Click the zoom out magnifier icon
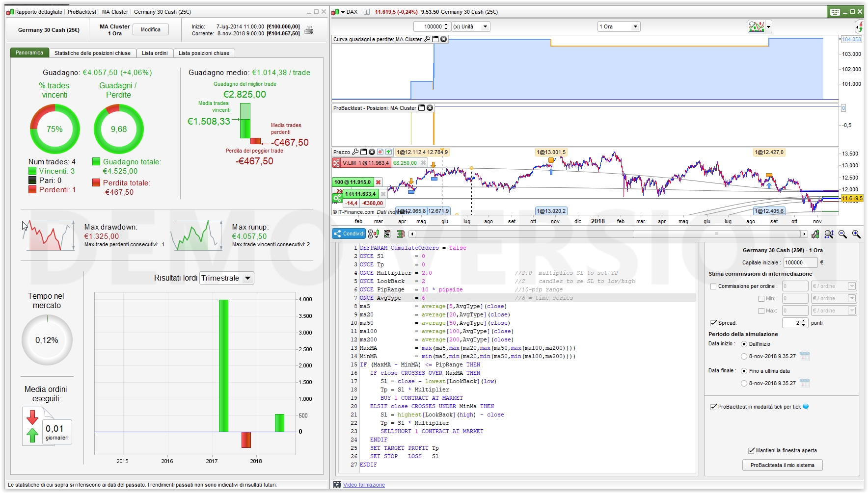 pos(842,234)
